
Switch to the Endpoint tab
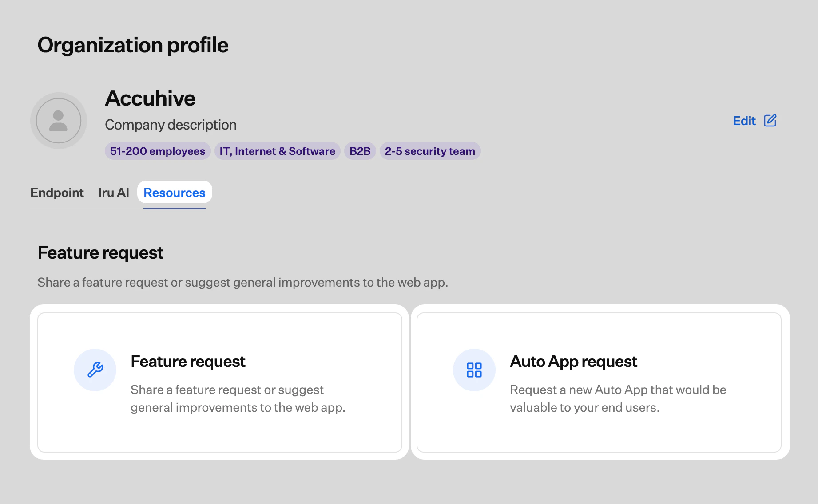click(x=57, y=193)
